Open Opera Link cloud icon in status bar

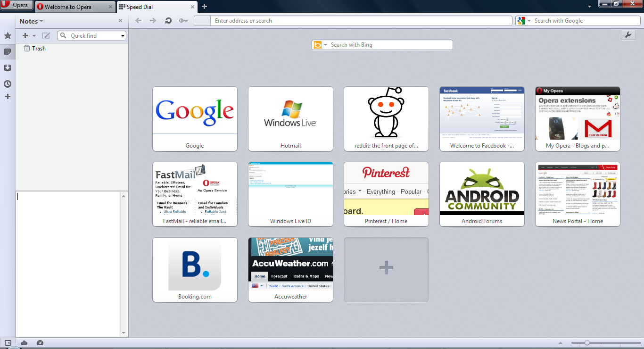[x=24, y=343]
